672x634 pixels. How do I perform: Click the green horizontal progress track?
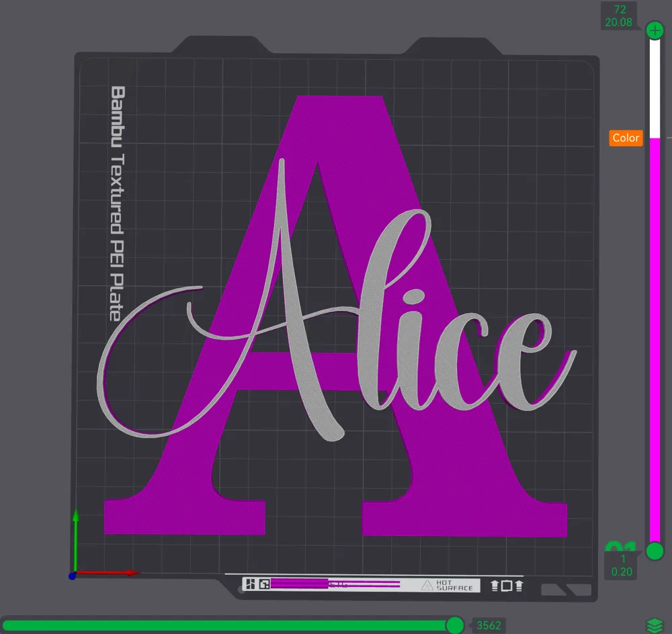coord(225,625)
